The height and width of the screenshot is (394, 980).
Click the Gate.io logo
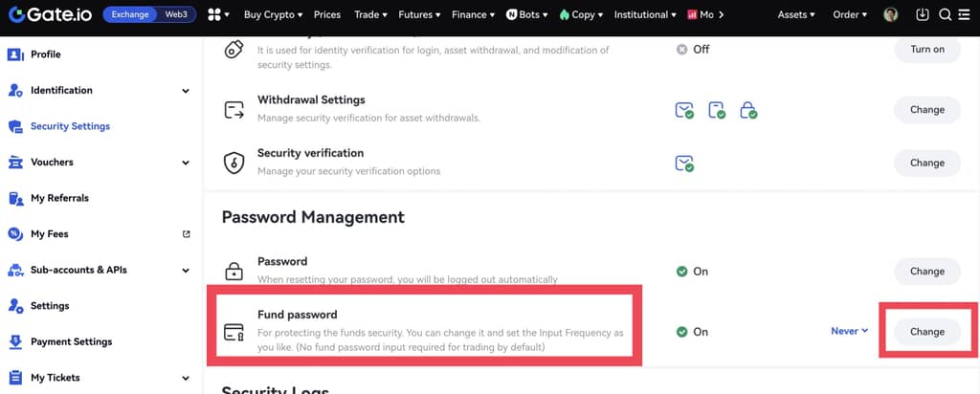click(x=50, y=15)
